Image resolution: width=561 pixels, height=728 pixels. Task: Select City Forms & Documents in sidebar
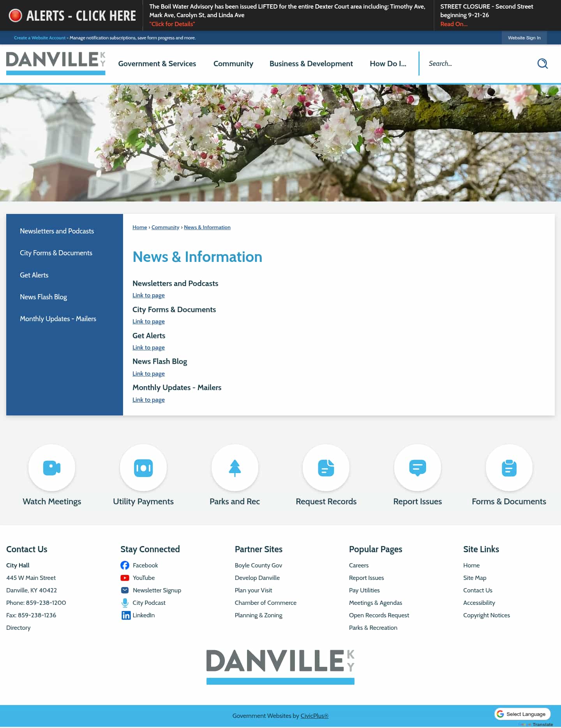coord(56,253)
